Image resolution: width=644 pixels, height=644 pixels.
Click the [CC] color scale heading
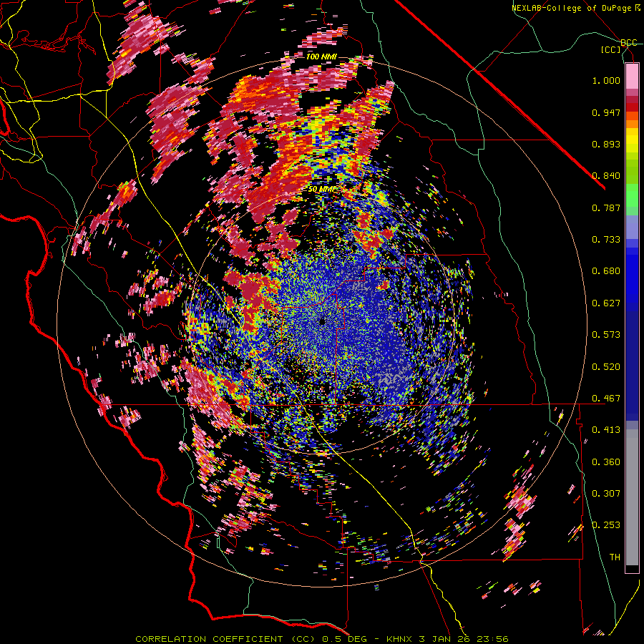click(x=611, y=49)
